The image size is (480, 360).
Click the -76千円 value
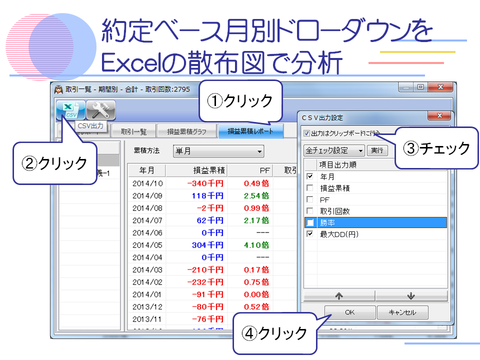tap(208, 319)
